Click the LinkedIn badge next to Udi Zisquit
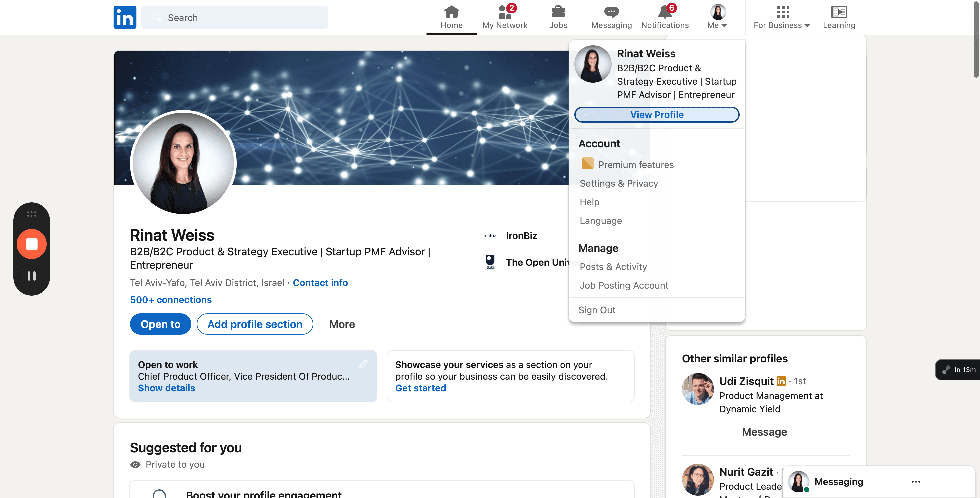Screen dimensions: 980x498 (781, 381)
